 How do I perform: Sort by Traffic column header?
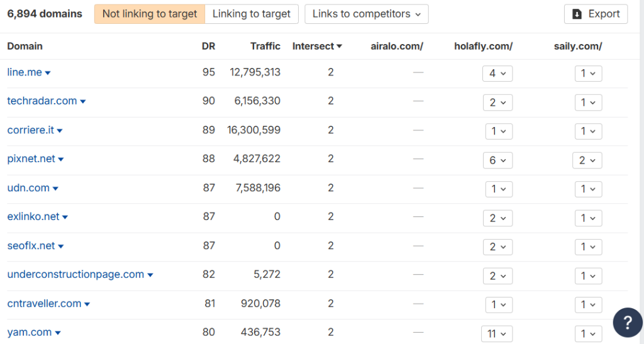point(265,46)
